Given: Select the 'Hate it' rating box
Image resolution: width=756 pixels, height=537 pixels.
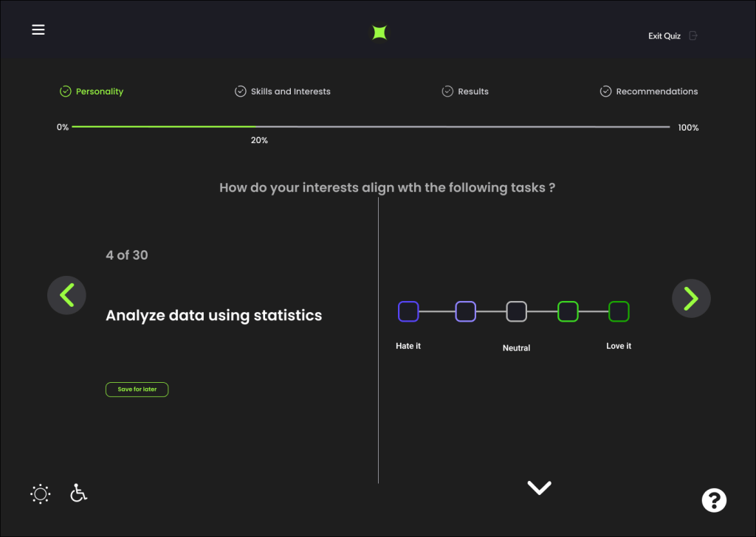Looking at the screenshot, I should coord(408,311).
